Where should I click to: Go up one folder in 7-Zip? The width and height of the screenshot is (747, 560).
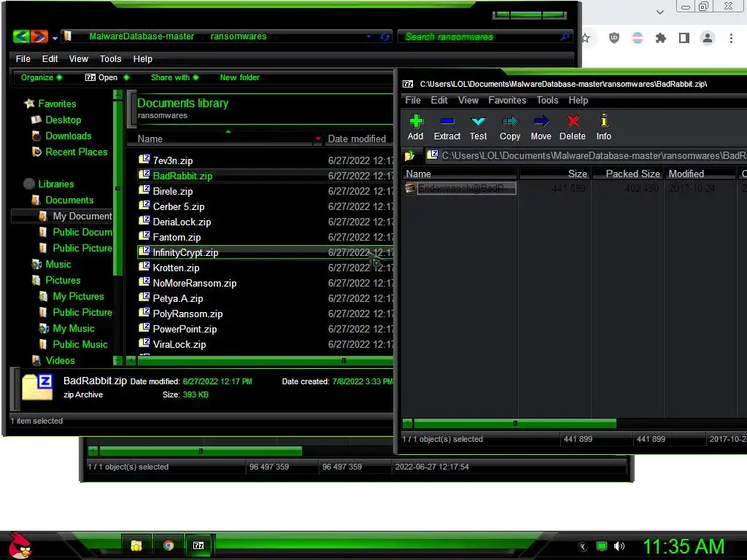click(x=410, y=156)
